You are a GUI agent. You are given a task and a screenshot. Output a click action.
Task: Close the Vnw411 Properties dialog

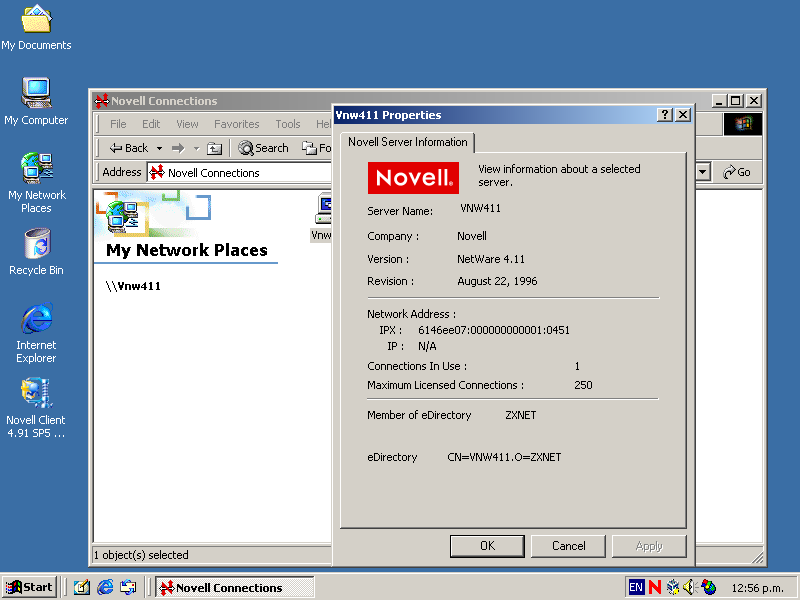pos(683,115)
